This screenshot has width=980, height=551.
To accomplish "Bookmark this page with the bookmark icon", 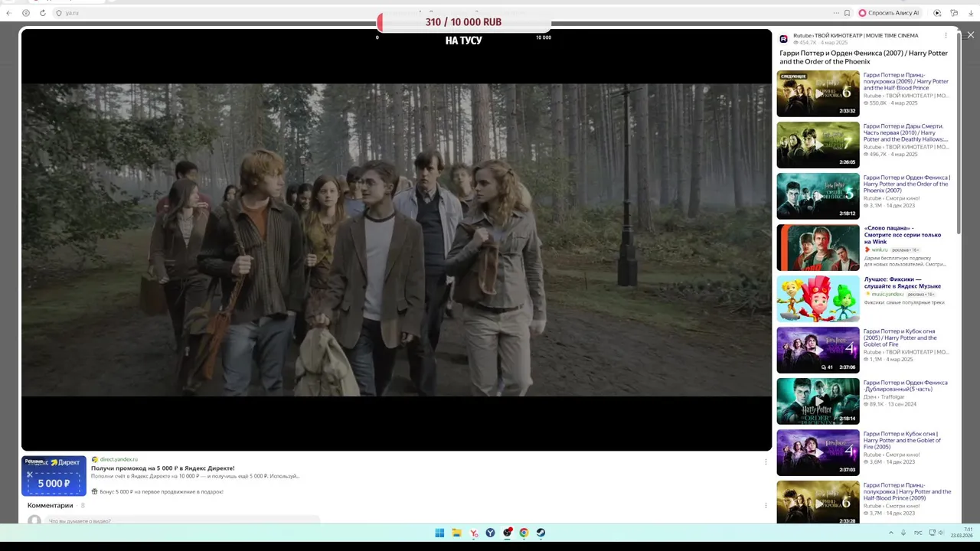I will [x=847, y=13].
